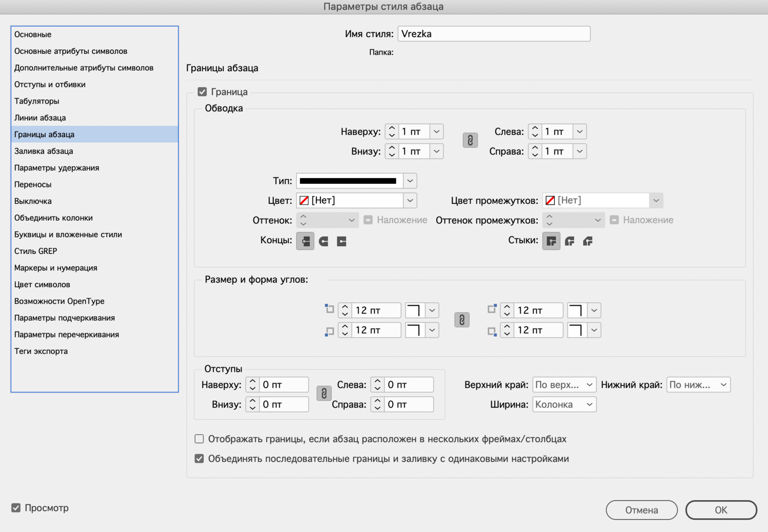
Task: Click the top-left corner size field
Action: tap(376, 310)
